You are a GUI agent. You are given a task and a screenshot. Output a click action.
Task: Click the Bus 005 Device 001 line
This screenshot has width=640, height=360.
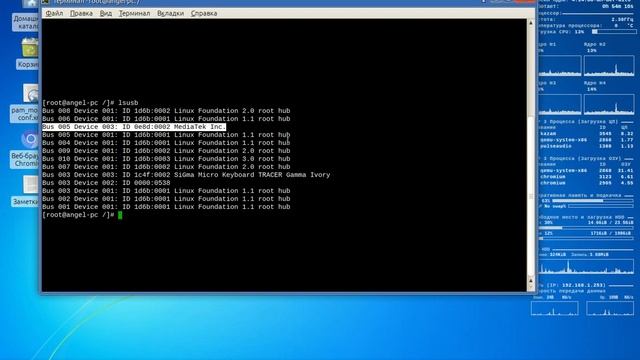pyautogui.click(x=166, y=135)
